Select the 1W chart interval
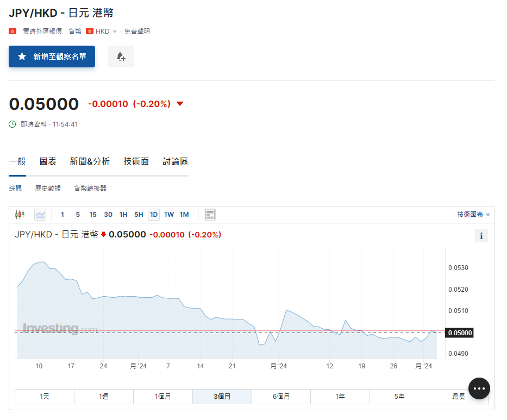 coord(169,215)
